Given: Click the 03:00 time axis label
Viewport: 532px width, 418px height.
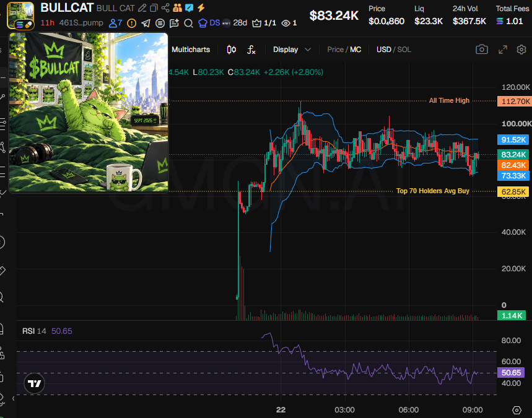Looking at the screenshot, I should tap(344, 410).
